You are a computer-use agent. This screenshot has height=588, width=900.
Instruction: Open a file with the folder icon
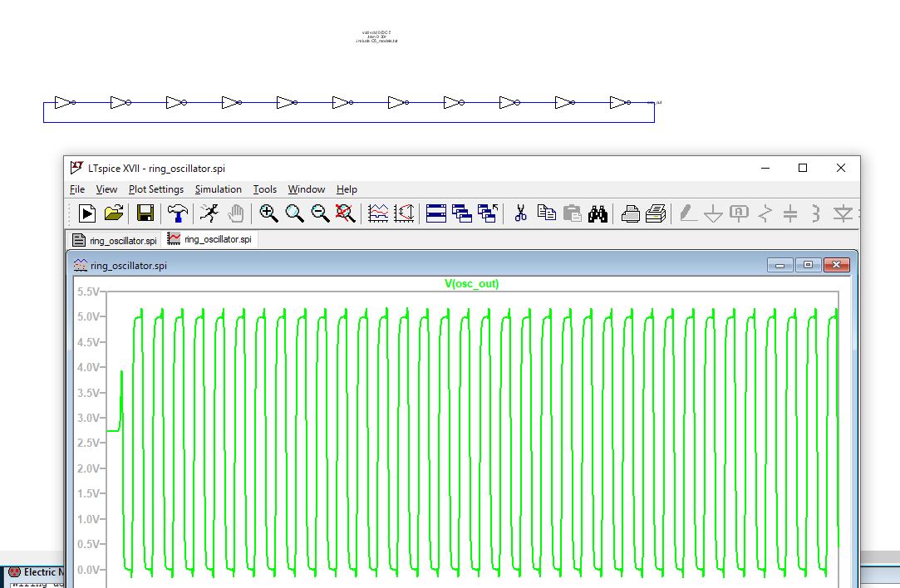[114, 213]
